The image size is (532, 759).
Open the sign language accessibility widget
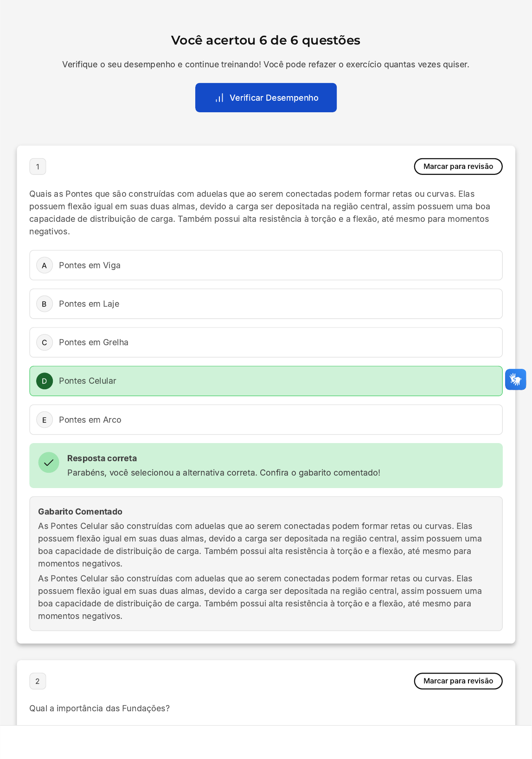tap(515, 379)
